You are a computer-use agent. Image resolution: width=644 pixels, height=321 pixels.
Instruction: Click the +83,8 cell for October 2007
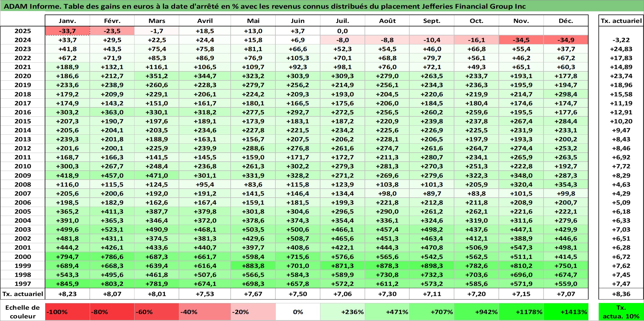476,193
